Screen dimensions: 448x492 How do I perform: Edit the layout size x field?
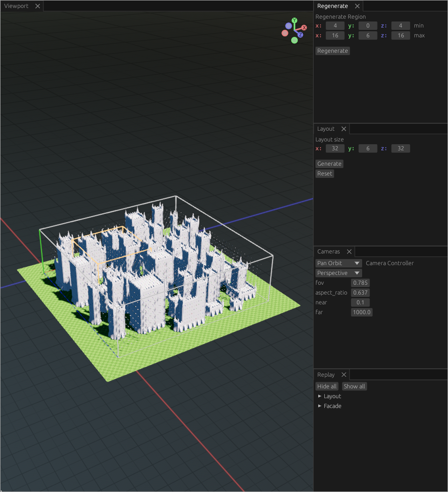click(x=335, y=148)
